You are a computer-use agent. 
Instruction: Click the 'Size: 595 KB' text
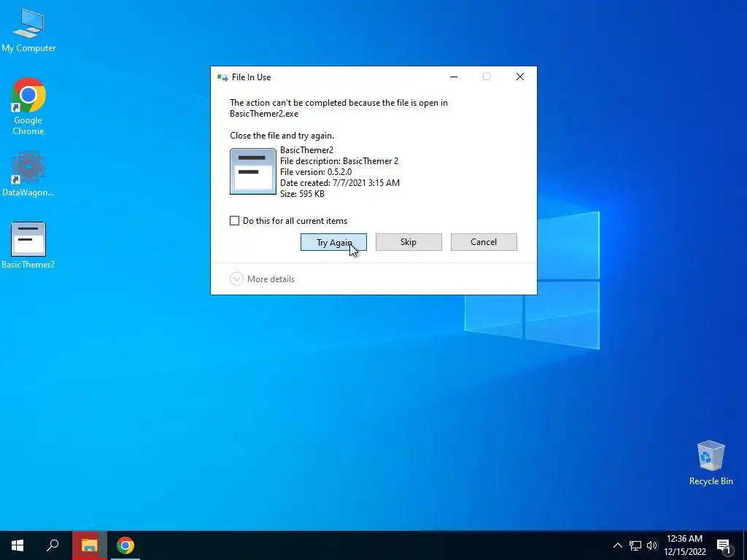302,194
